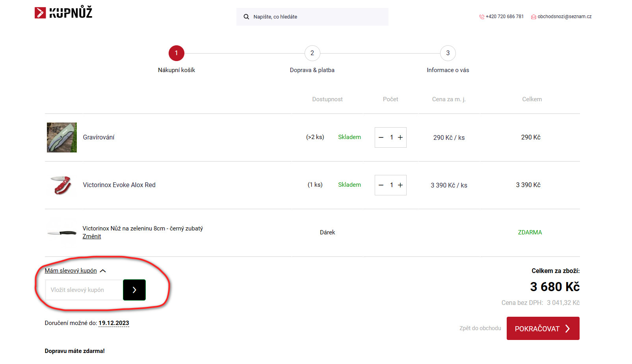This screenshot has height=364, width=632.
Task: Focus the search field 'Napište, co hledáte'
Action: point(312,17)
